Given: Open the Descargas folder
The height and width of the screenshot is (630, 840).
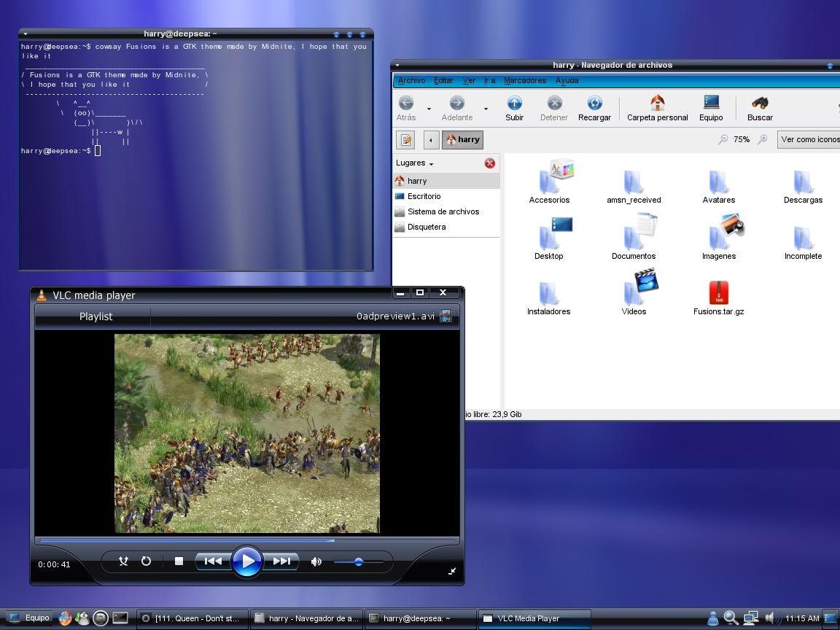Looking at the screenshot, I should tap(803, 186).
